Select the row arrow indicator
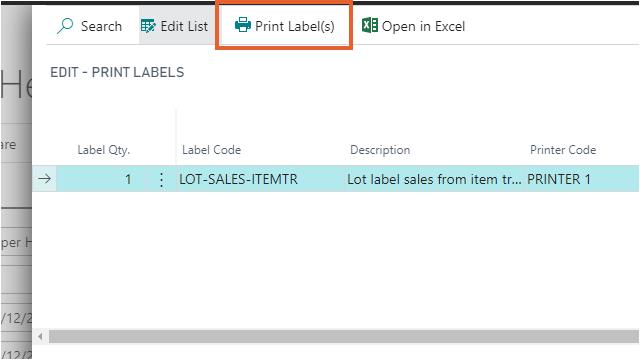 point(44,179)
